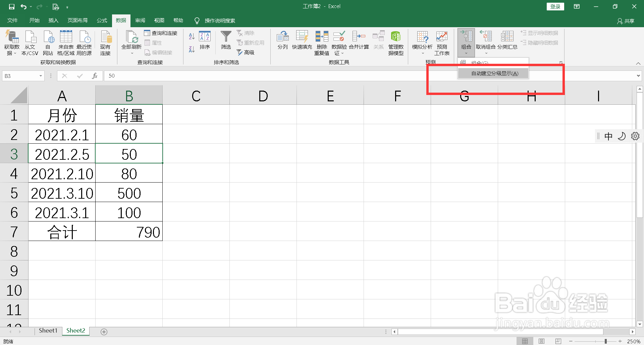Switch to Page Layout view icon
Viewport: 644px width, 345px height.
pos(541,341)
